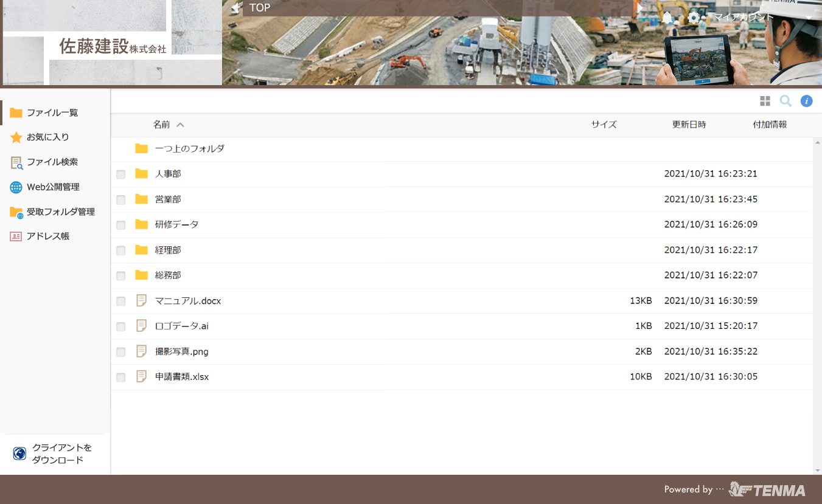Open お気に入り in the sidebar
The image size is (822, 504).
47,137
